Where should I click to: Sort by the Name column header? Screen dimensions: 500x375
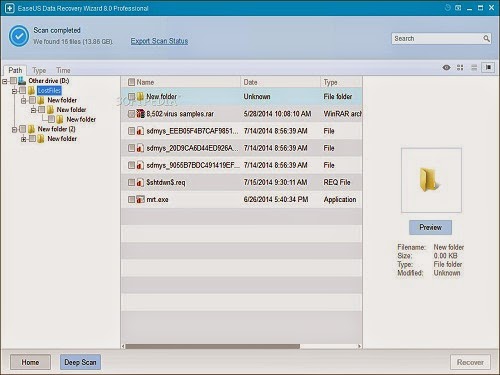click(145, 82)
